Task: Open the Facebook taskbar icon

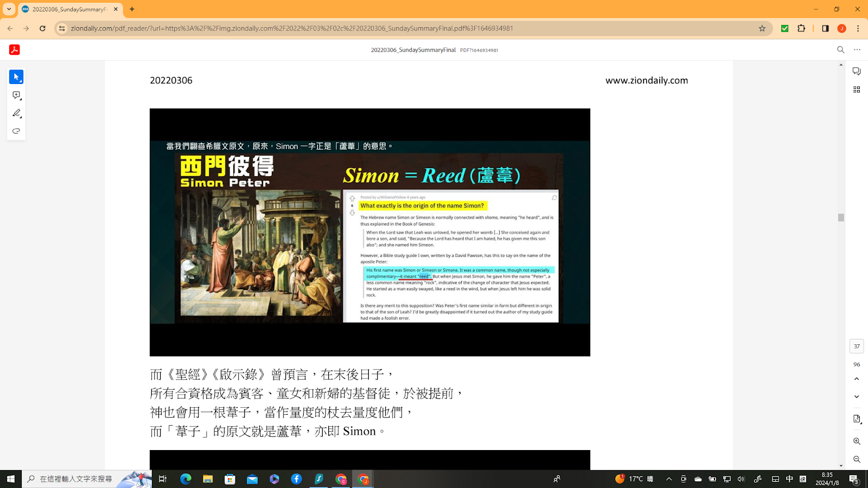Action: tap(296, 479)
